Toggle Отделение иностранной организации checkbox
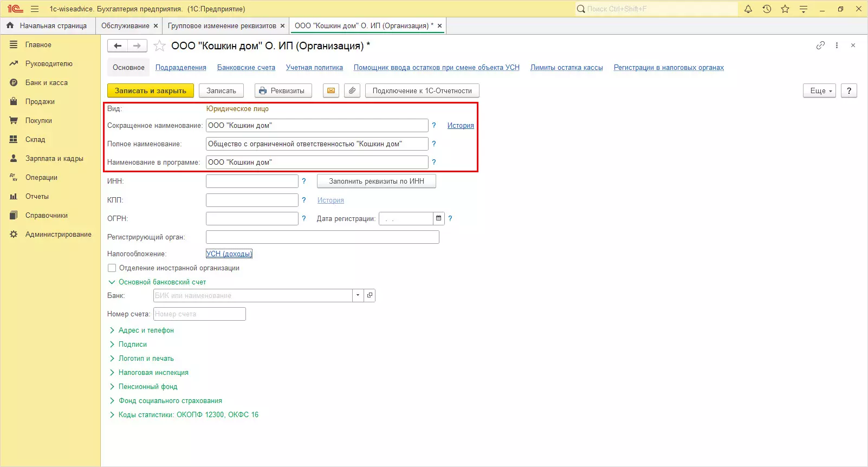The image size is (868, 467). 112,268
